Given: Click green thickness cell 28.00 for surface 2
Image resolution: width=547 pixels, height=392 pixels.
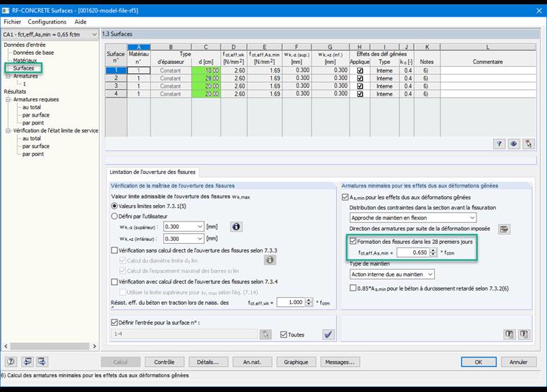Looking at the screenshot, I should pyautogui.click(x=206, y=78).
